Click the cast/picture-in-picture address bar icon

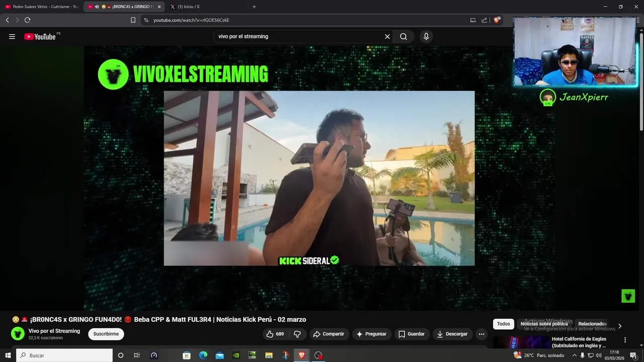tap(473, 20)
